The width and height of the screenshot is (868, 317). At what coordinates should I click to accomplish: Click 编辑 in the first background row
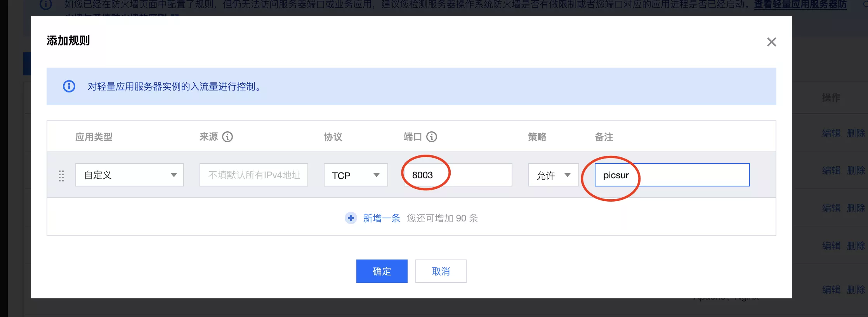tap(831, 133)
